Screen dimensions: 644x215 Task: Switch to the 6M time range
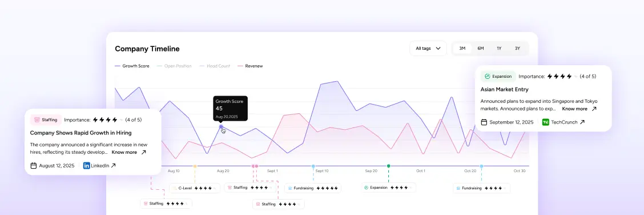pyautogui.click(x=481, y=49)
